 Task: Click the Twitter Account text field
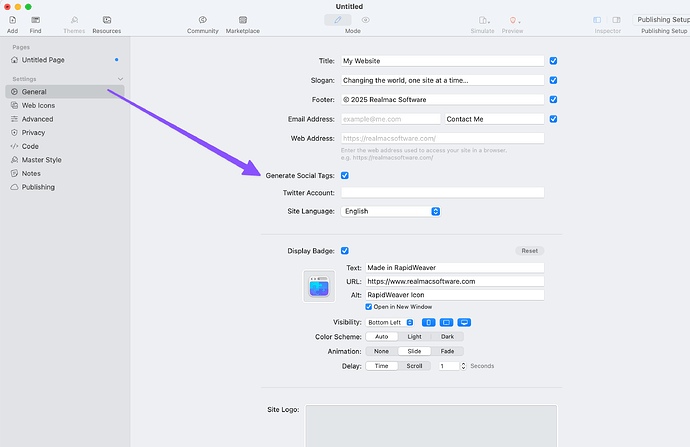coord(442,192)
